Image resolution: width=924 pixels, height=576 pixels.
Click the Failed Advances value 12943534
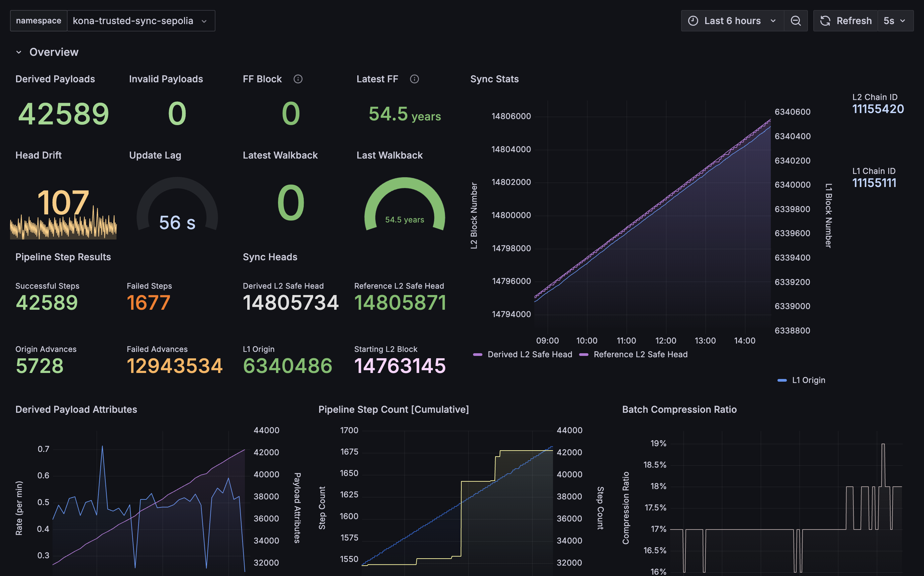point(175,366)
